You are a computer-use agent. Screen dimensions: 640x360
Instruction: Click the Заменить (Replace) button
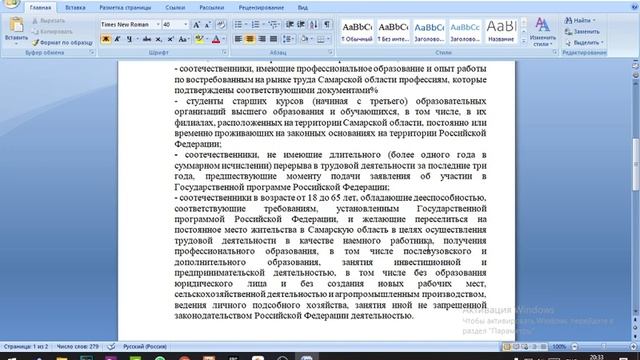coord(582,31)
